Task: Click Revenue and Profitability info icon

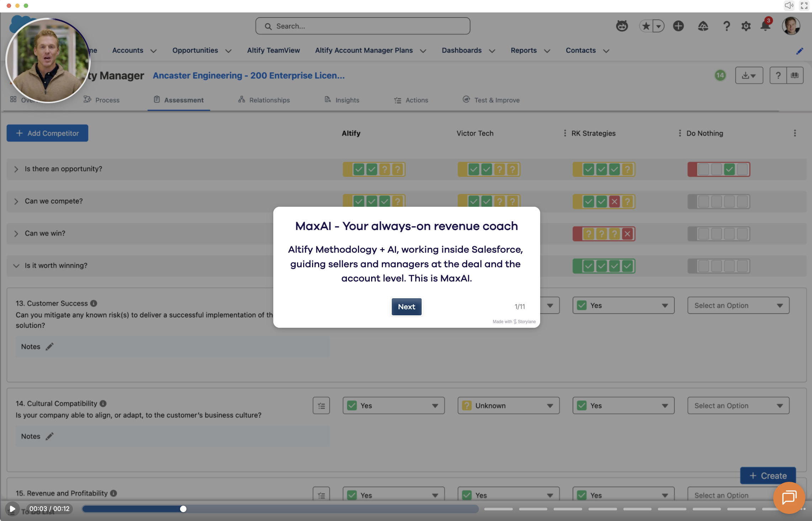Action: 114,493
